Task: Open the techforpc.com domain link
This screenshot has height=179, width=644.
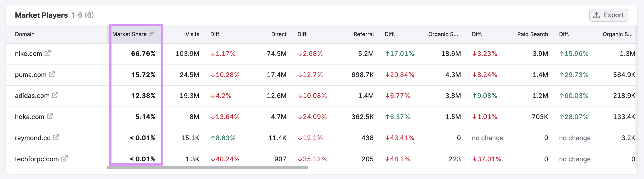Action: coord(37,159)
